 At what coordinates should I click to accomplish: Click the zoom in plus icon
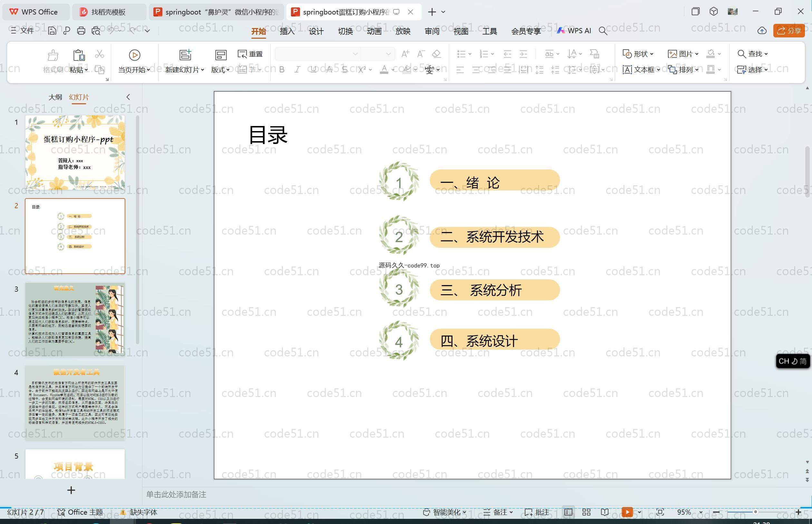[x=798, y=512]
